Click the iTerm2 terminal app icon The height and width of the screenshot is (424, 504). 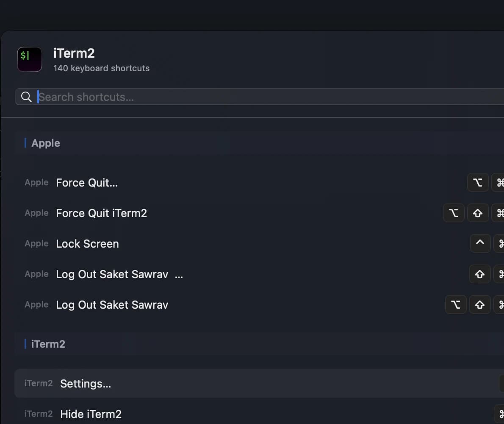tap(30, 59)
